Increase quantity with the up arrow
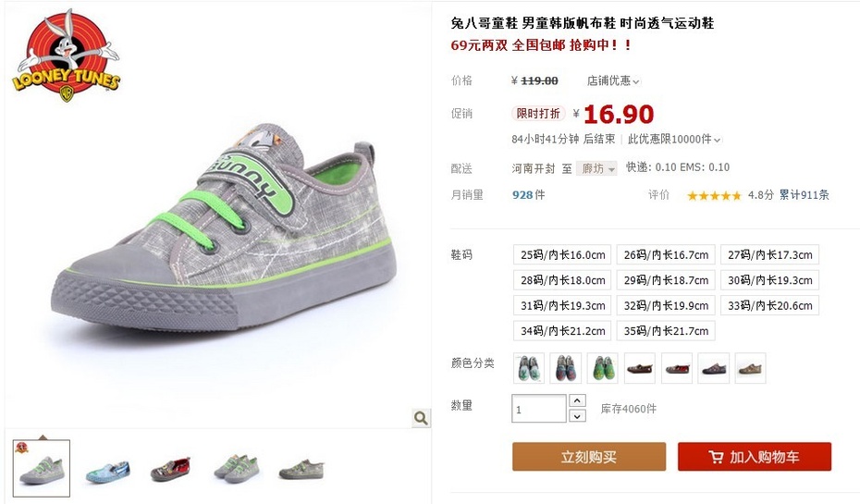 pos(577,400)
